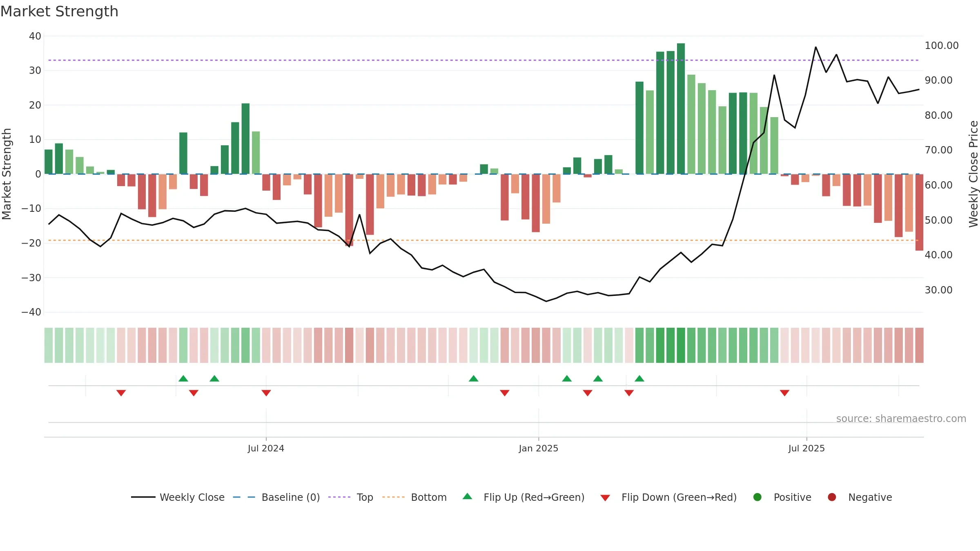Viewport: 980px width, 551px height.
Task: Toggle the Weekly Close legend entry
Action: (x=178, y=497)
